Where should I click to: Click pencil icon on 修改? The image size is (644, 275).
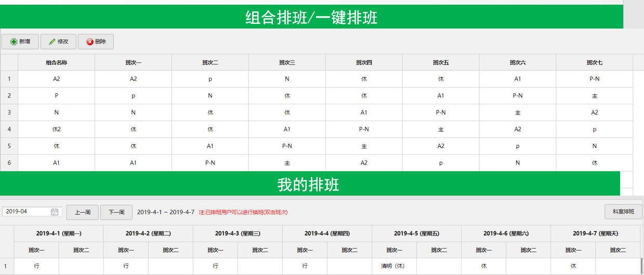click(x=52, y=42)
